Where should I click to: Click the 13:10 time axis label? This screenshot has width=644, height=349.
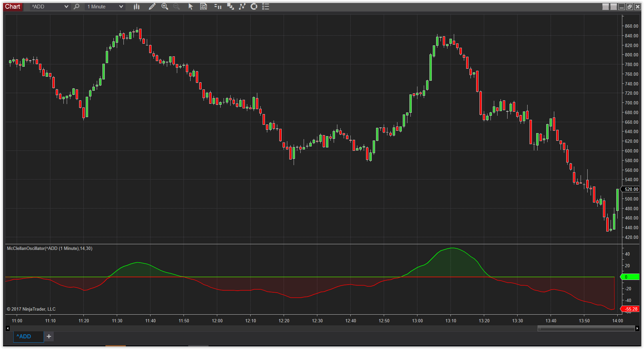(451, 321)
